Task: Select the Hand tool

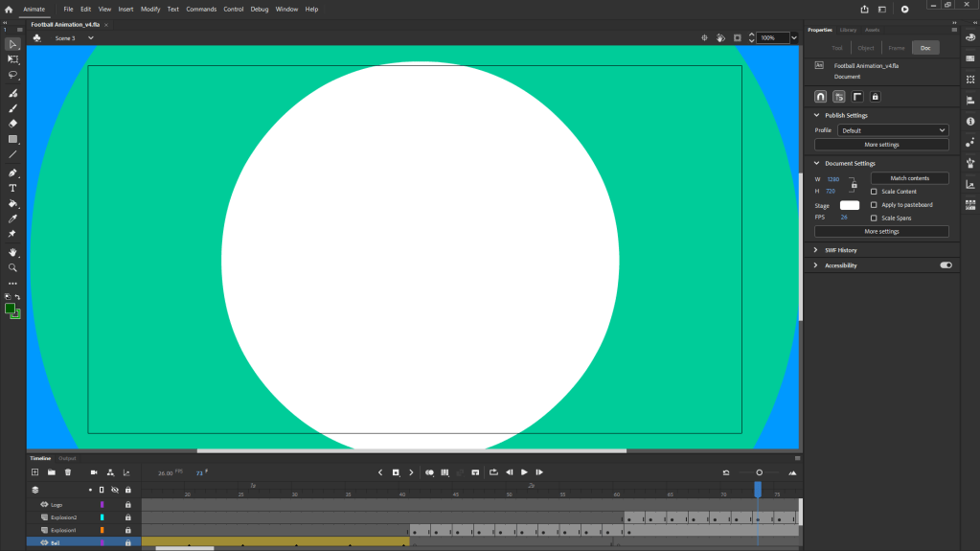Action: click(13, 253)
